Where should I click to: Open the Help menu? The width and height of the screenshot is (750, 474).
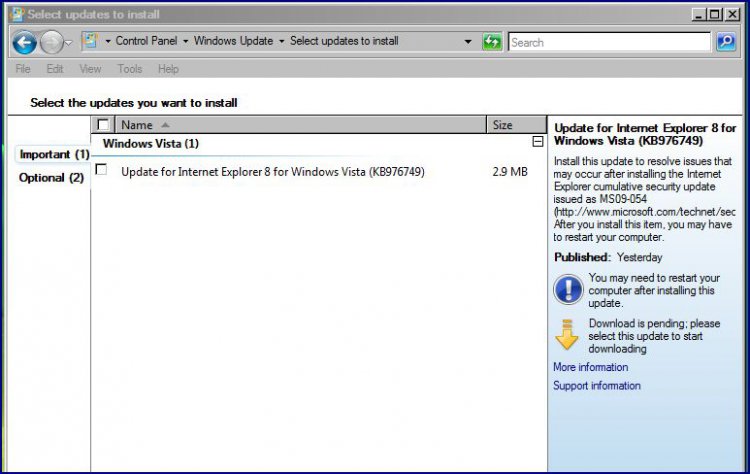[168, 69]
